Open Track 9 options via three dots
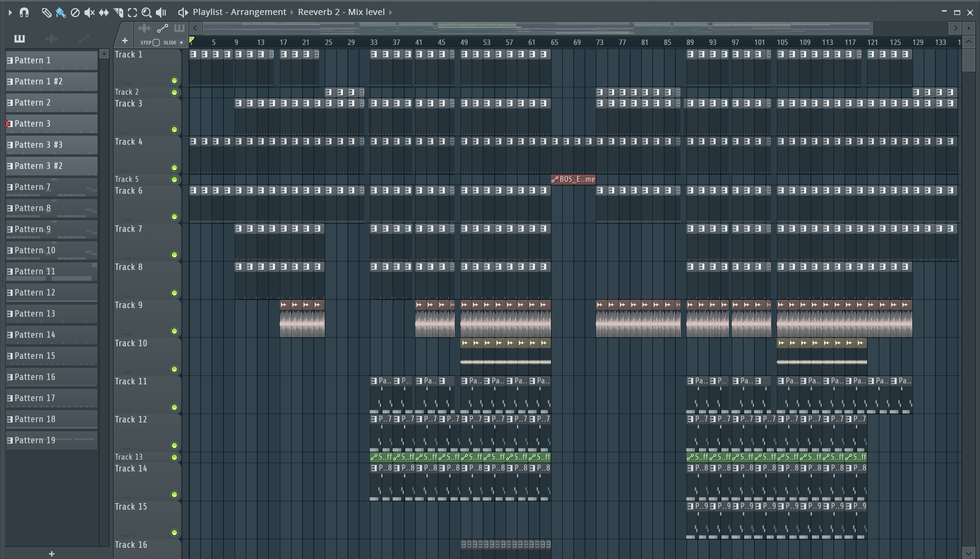The image size is (980, 559). tap(126, 334)
